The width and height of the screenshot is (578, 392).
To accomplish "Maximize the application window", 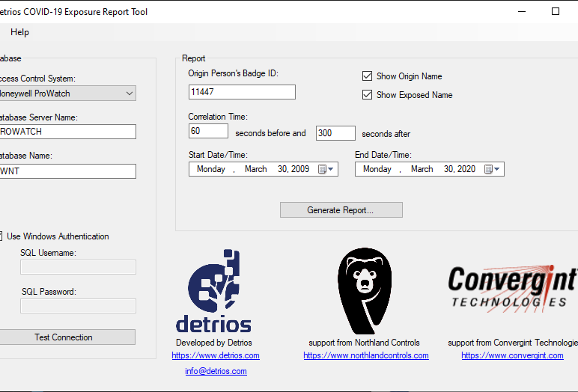I will 555,11.
